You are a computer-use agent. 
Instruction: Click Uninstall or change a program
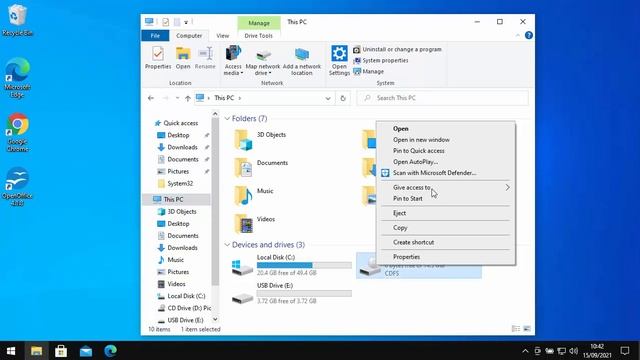click(398, 49)
